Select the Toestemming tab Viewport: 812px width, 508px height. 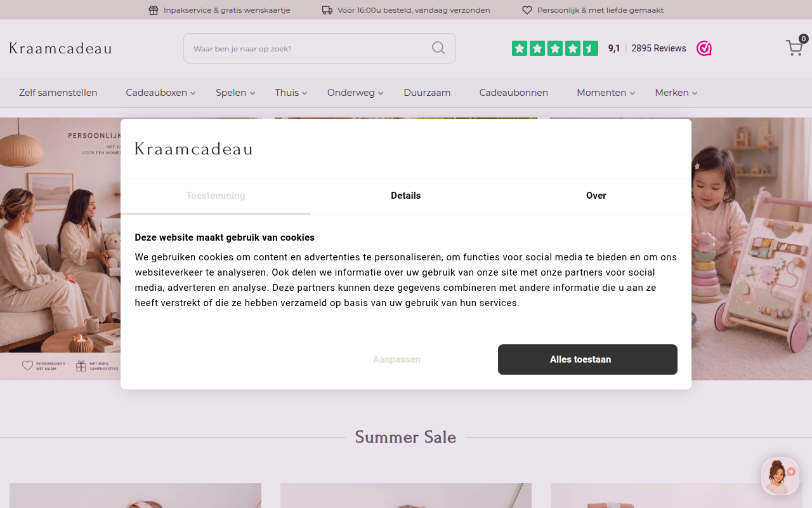click(216, 196)
